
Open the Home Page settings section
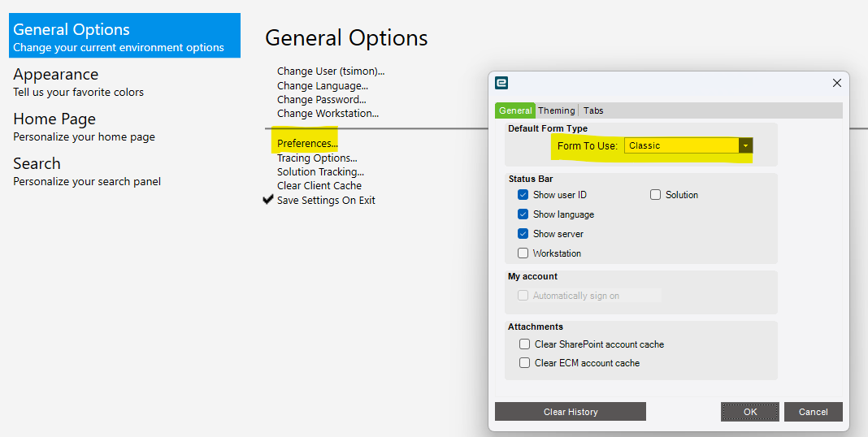54,119
